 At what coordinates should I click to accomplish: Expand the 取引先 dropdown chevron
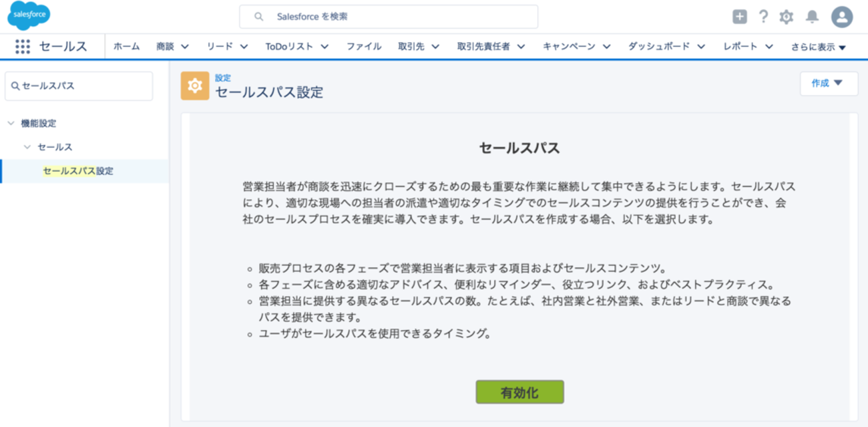(435, 47)
